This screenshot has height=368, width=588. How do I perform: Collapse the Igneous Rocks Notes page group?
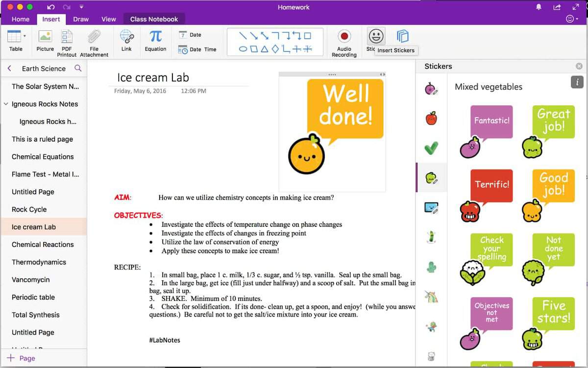coord(6,104)
